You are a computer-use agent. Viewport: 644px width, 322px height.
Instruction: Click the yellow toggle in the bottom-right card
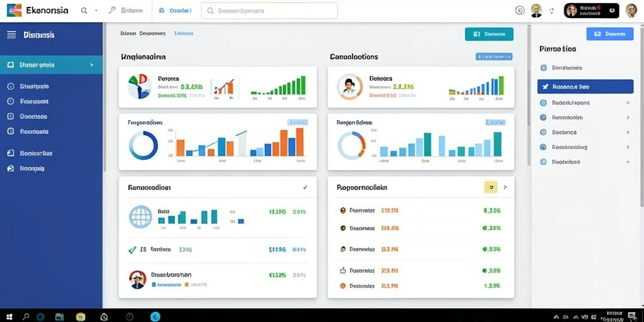point(491,187)
